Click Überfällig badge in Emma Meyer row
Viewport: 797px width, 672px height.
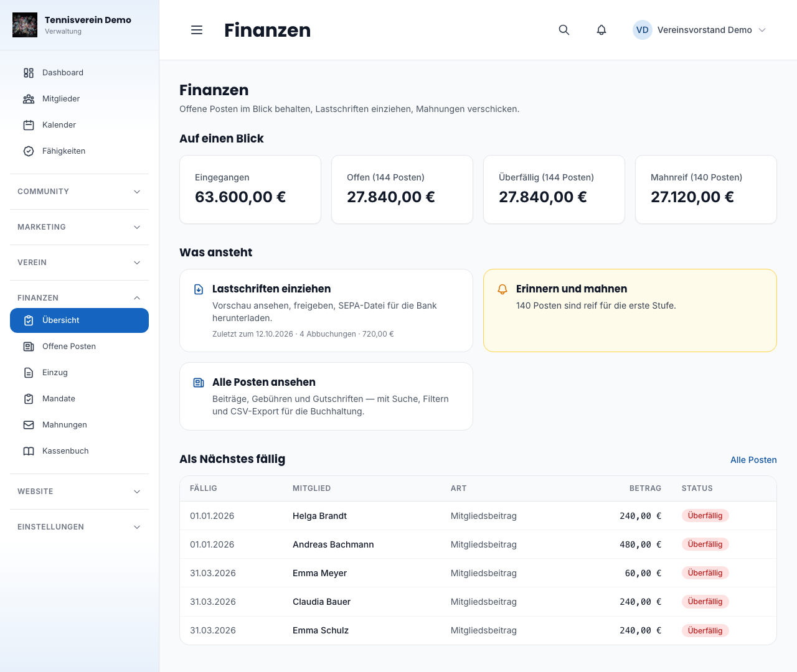tap(705, 573)
